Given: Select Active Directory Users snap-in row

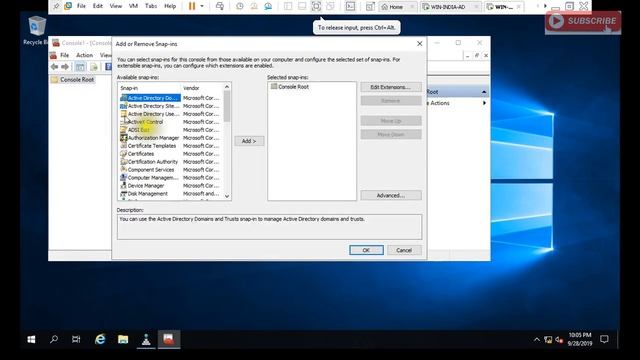Looking at the screenshot, I should coord(171,114).
